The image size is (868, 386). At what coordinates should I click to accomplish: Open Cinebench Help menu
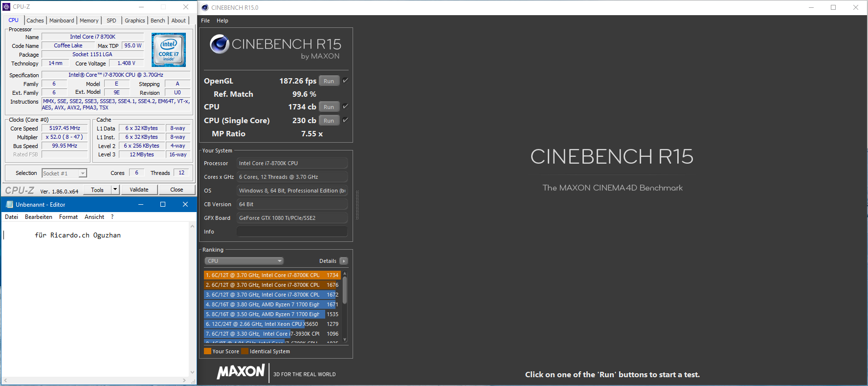pos(223,21)
